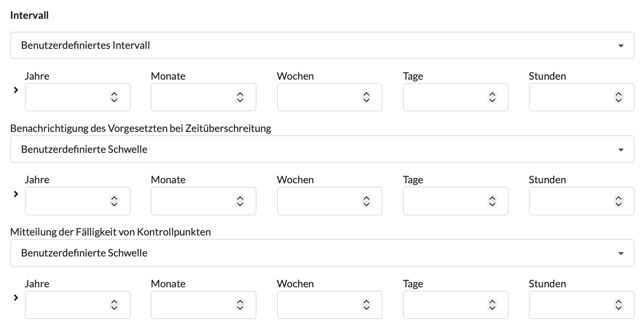Screen dimensions: 644x328
Task: Click Stunden stepper in Kontrollpunkten row
Action: point(618,305)
